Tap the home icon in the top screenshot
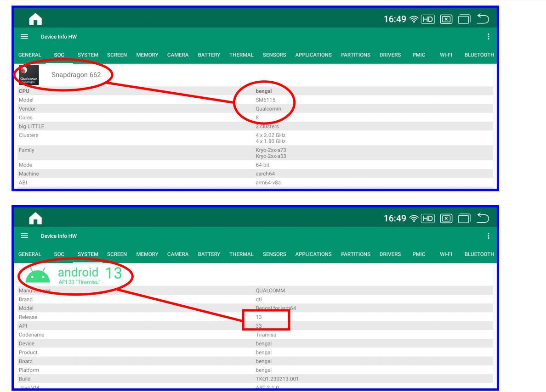 [35, 19]
